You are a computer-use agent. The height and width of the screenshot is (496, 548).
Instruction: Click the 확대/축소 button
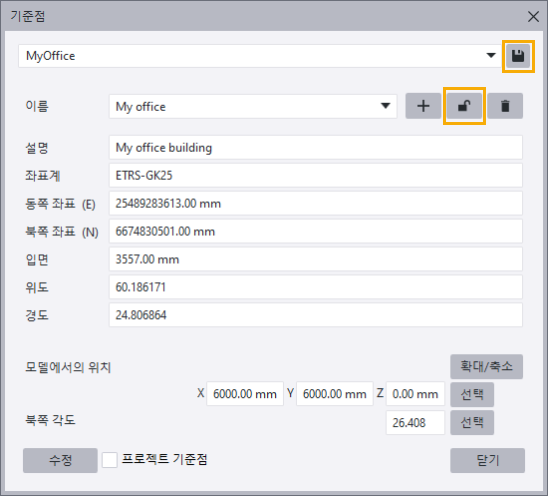point(486,366)
